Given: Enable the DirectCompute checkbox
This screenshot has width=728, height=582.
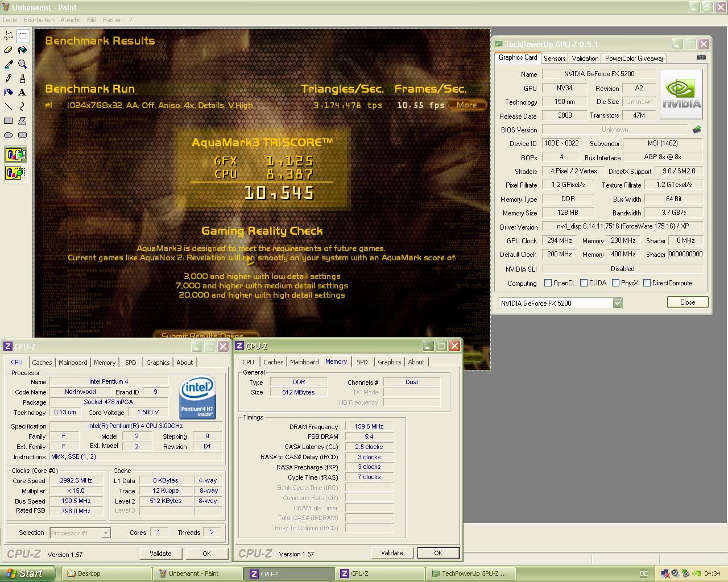Looking at the screenshot, I should 647,283.
